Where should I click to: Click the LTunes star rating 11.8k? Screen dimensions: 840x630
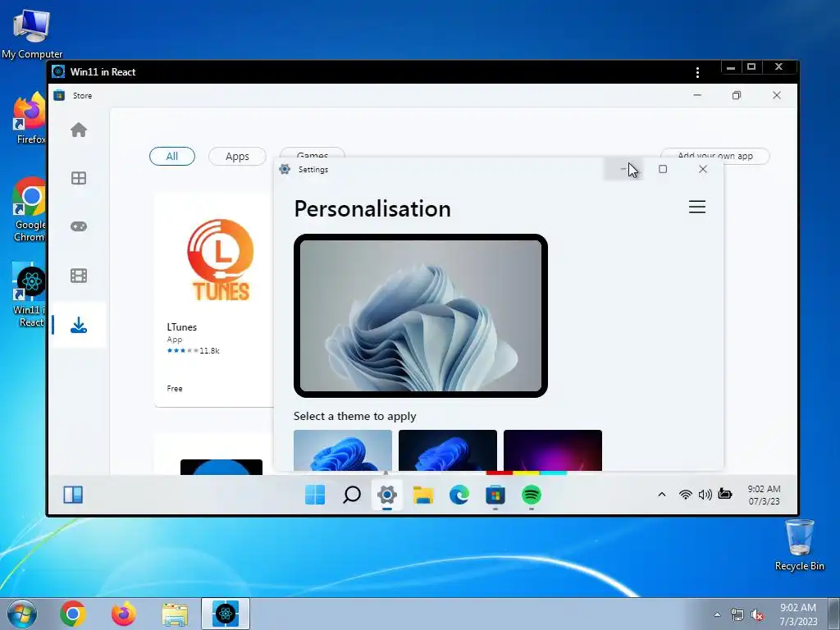(193, 351)
